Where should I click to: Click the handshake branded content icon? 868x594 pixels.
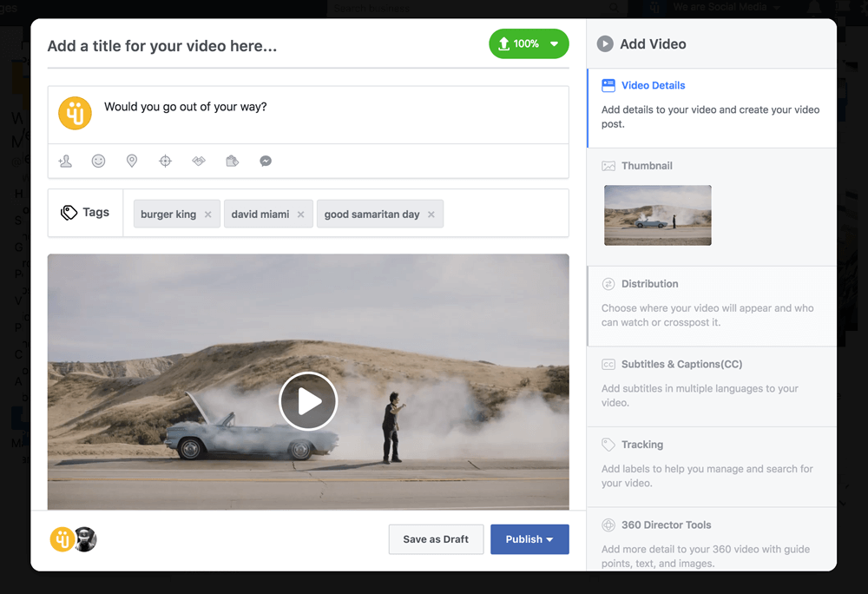[x=199, y=161]
